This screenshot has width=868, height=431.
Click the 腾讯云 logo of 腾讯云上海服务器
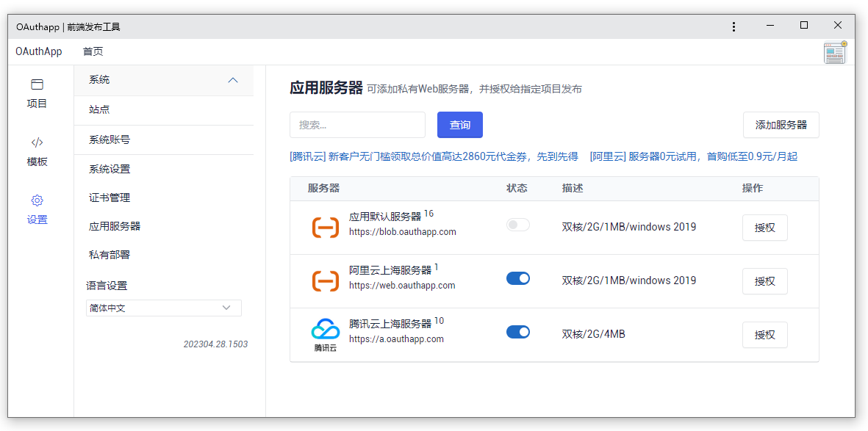coord(326,335)
